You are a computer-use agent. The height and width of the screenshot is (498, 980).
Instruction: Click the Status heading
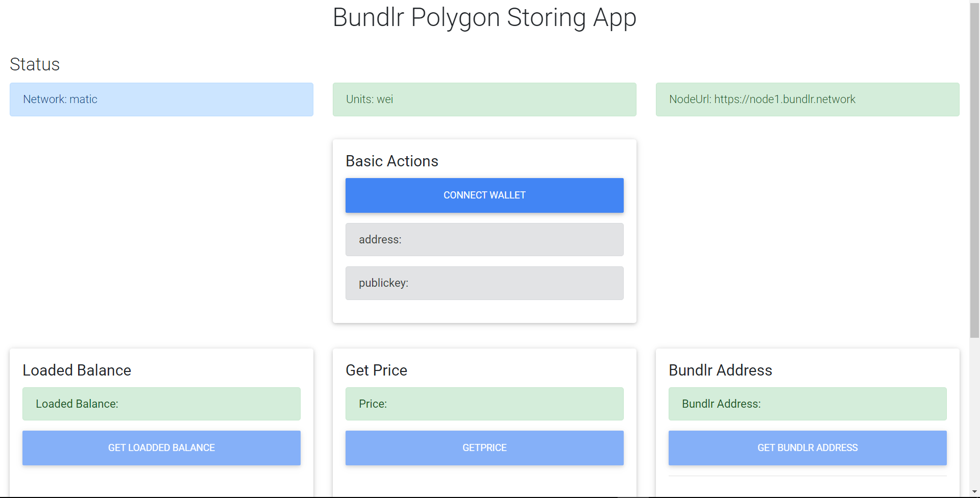[x=35, y=64]
